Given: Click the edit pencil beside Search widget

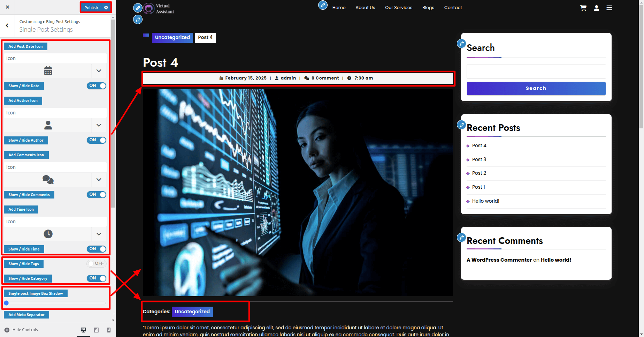Looking at the screenshot, I should pos(461,44).
